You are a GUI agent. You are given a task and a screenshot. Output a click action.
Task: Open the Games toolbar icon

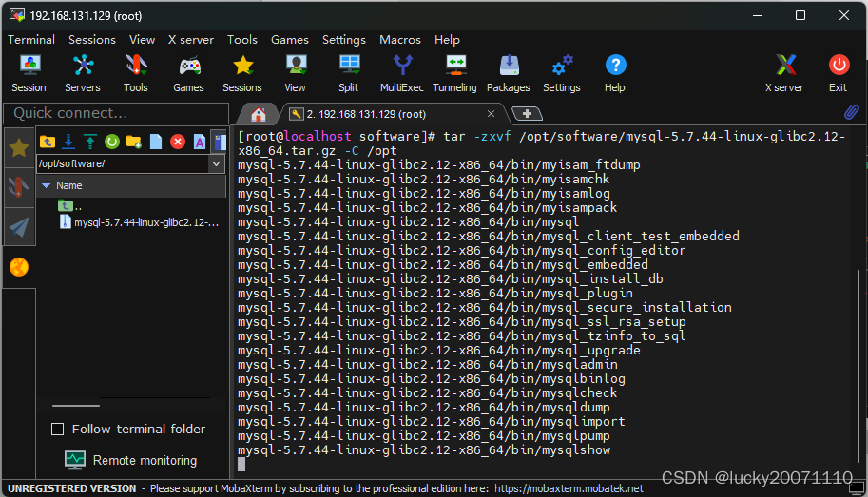click(x=189, y=73)
